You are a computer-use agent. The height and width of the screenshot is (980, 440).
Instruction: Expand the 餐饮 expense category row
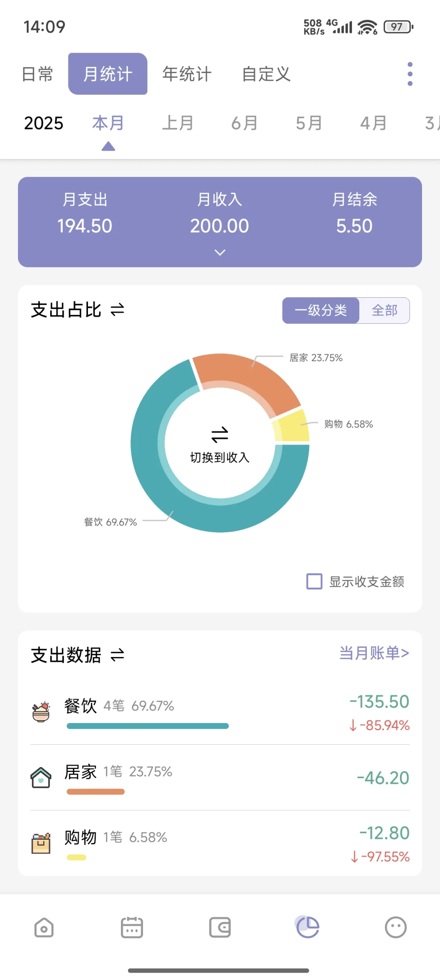(220, 712)
